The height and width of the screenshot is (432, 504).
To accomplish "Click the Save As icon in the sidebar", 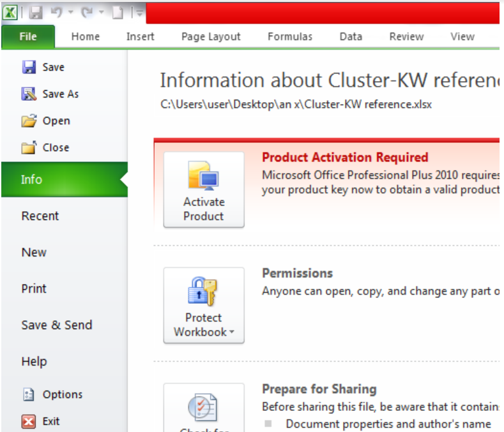I will tap(29, 94).
